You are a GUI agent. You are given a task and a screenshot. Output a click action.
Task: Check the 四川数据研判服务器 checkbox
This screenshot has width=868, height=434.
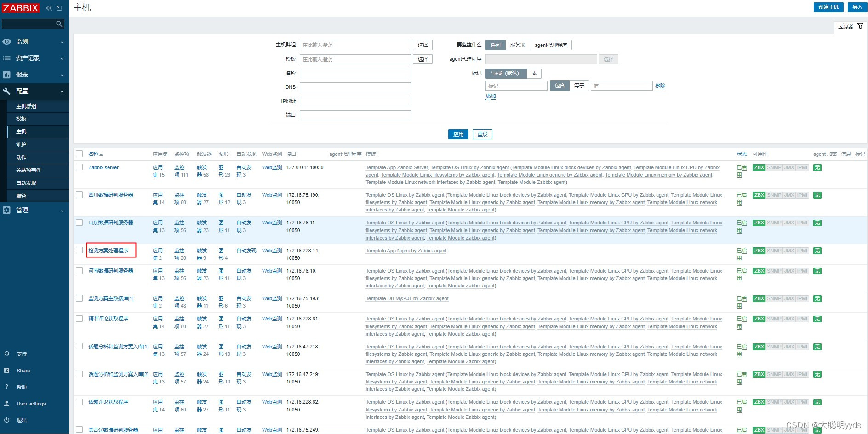point(80,195)
